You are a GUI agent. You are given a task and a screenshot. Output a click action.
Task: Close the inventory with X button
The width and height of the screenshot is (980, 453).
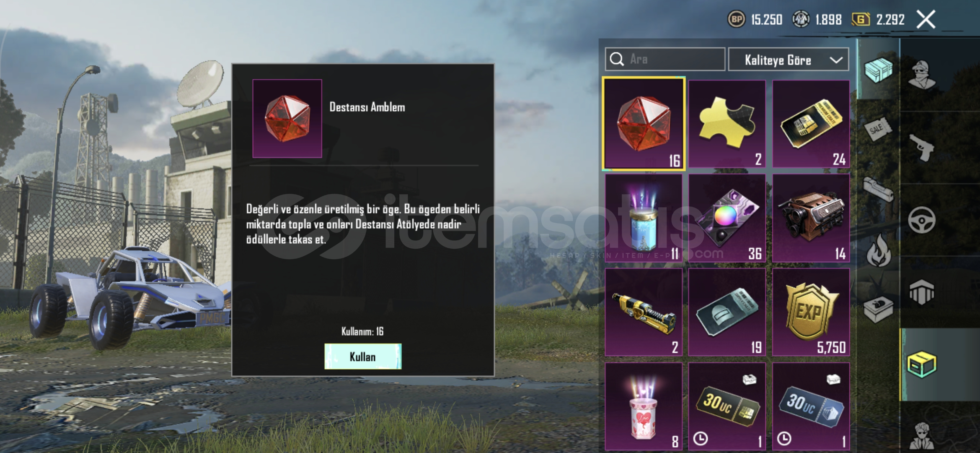pos(926,19)
